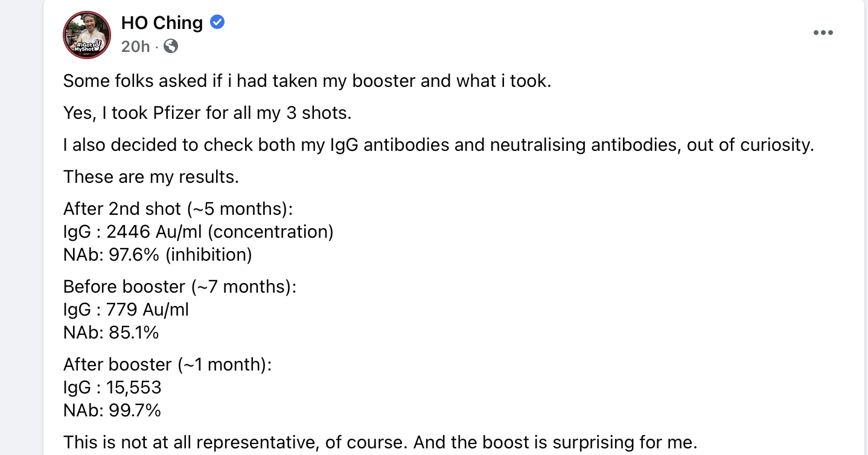Open the post options three-dot menu

coord(823,33)
